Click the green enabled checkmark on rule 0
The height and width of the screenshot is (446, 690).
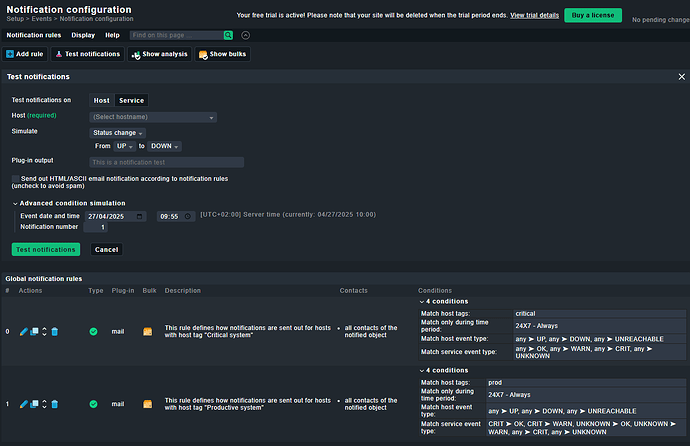93,331
